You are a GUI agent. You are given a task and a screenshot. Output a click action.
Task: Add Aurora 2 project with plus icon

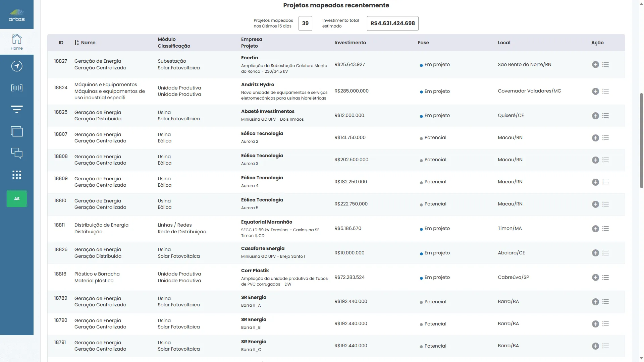pyautogui.click(x=595, y=138)
